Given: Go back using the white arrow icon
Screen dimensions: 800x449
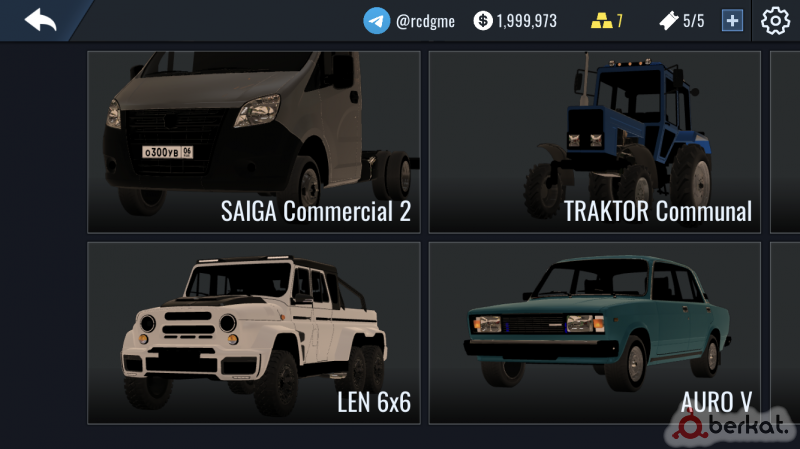Looking at the screenshot, I should point(40,20).
